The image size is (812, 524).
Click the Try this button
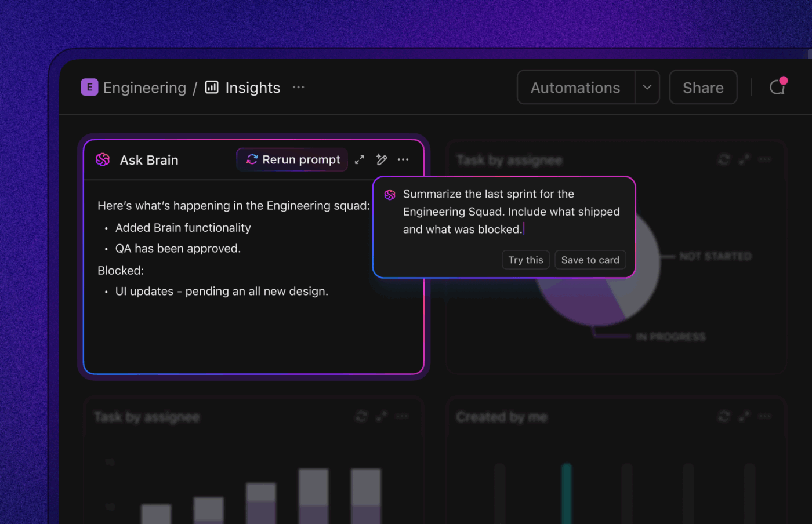(525, 260)
